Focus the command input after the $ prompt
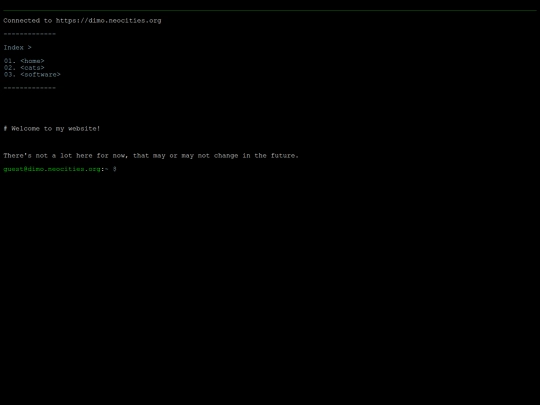Viewport: 540px width, 405px height. [327, 169]
